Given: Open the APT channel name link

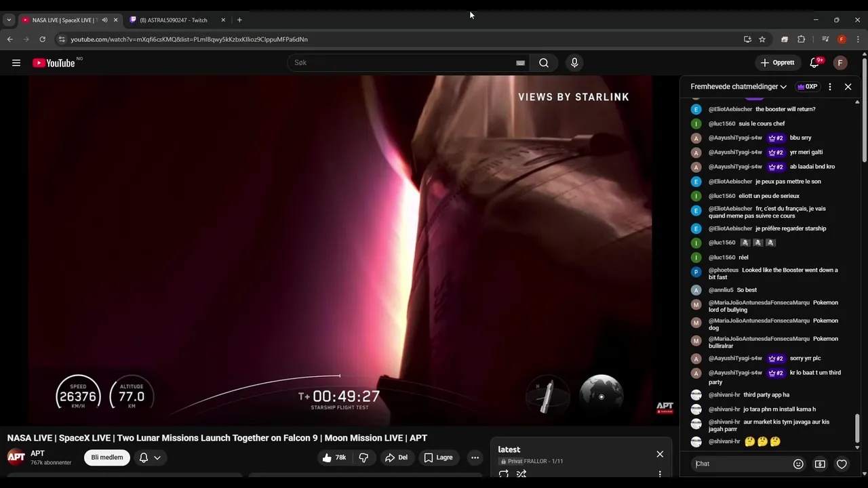Looking at the screenshot, I should (37, 453).
